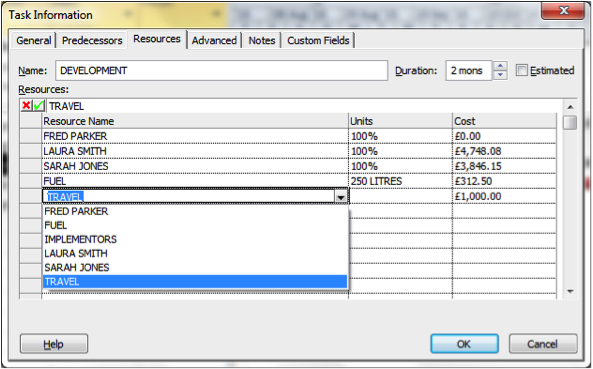Click the red X cancel entry icon

(x=26, y=106)
